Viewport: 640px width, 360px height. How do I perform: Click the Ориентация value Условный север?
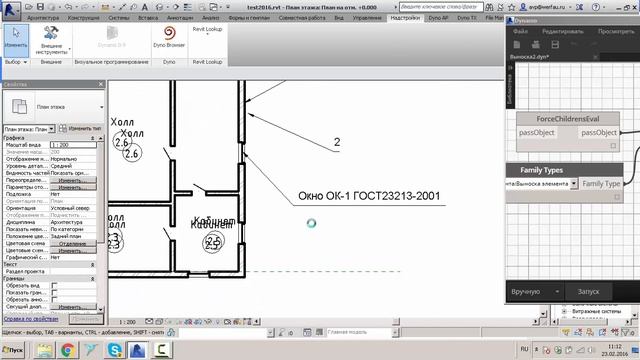click(x=73, y=208)
